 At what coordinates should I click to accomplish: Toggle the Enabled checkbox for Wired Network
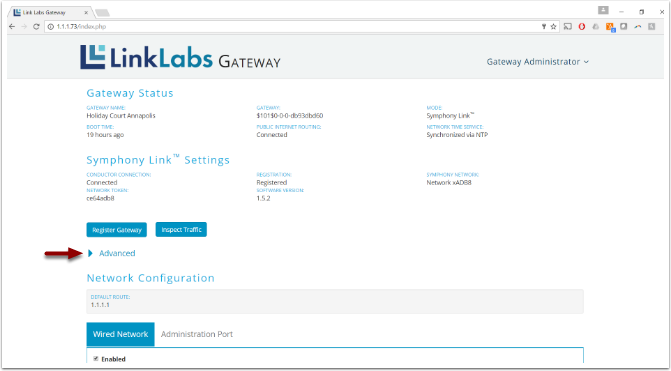tap(96, 359)
